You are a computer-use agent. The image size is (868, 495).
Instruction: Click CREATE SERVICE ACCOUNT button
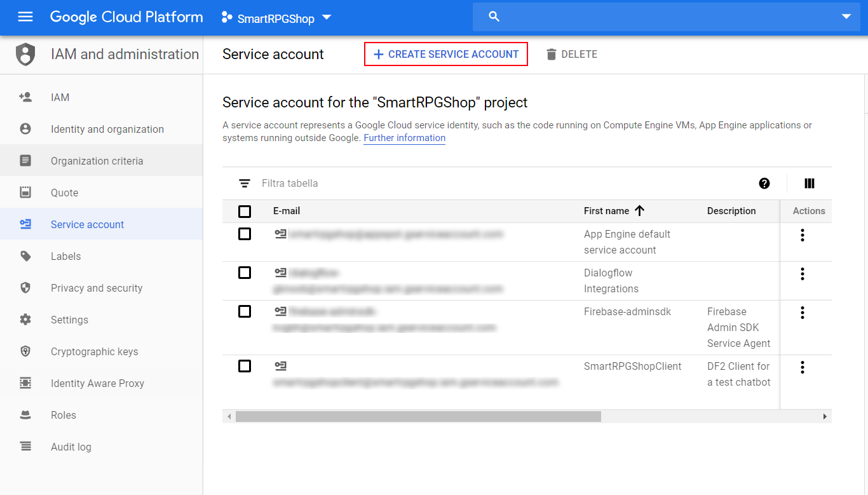446,55
